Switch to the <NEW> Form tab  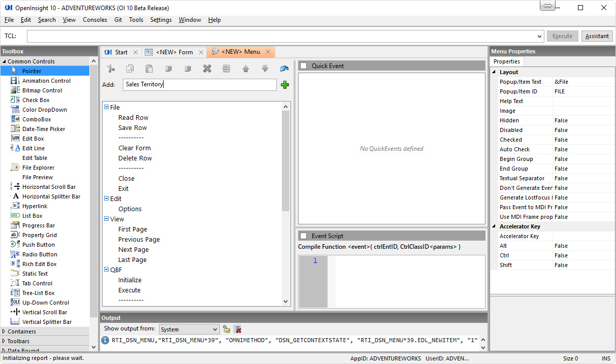point(174,52)
